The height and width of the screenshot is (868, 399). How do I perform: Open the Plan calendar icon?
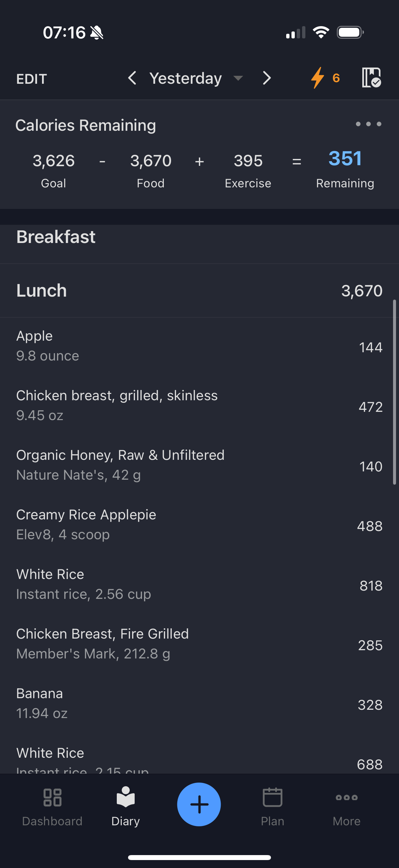272,797
